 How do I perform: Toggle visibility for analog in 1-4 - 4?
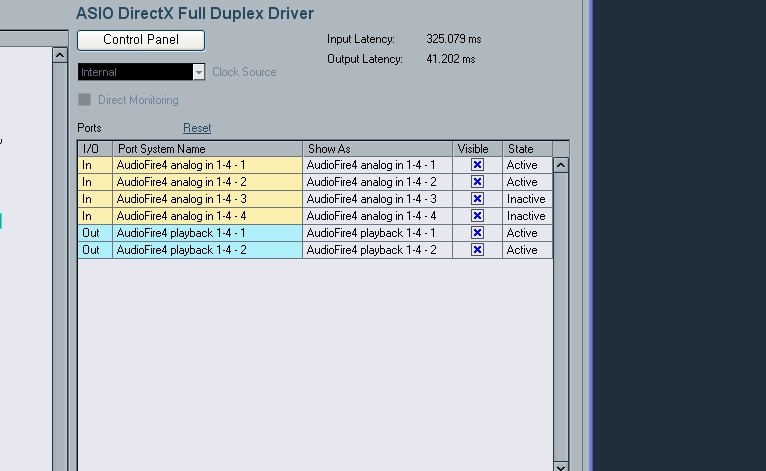coord(477,215)
